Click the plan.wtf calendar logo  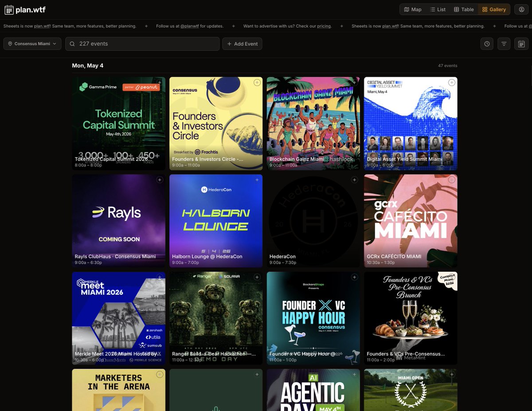click(25, 10)
